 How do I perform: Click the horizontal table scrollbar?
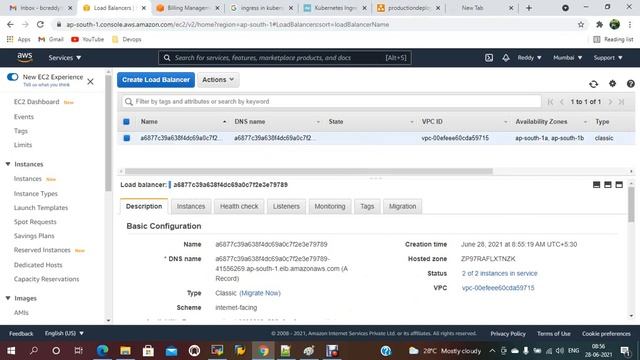pos(309,171)
